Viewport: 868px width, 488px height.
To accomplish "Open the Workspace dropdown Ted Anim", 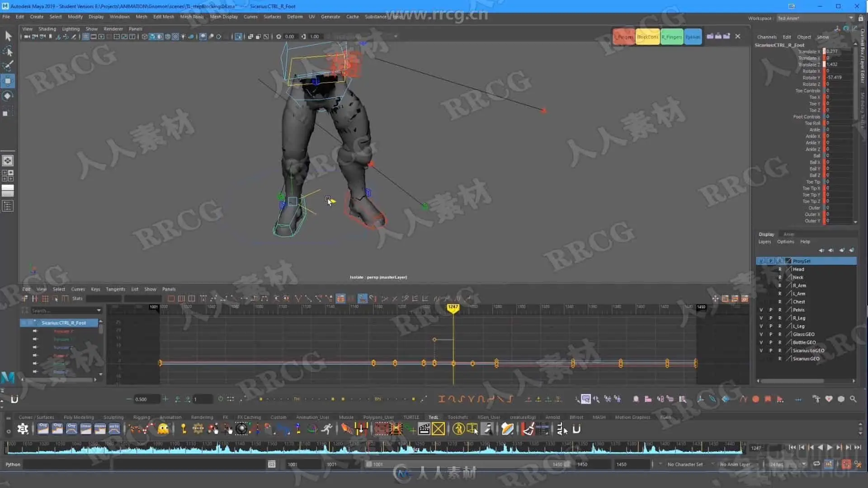I will click(815, 18).
